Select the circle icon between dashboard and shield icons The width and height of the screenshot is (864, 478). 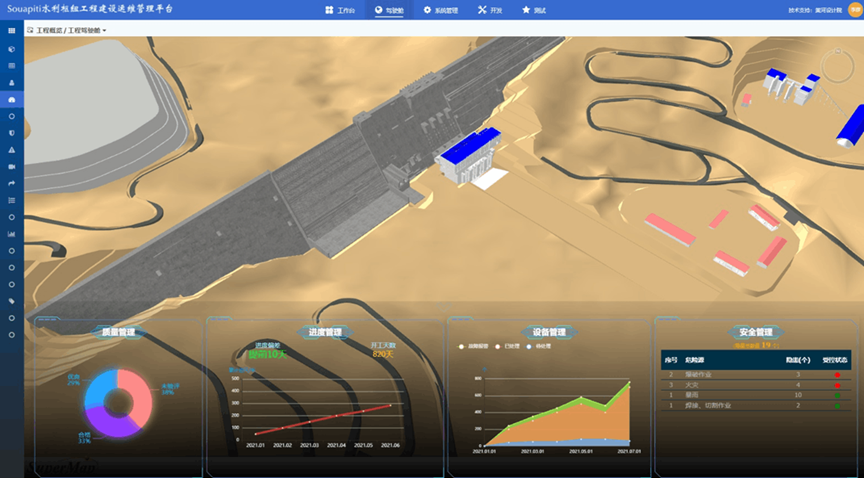(12, 116)
